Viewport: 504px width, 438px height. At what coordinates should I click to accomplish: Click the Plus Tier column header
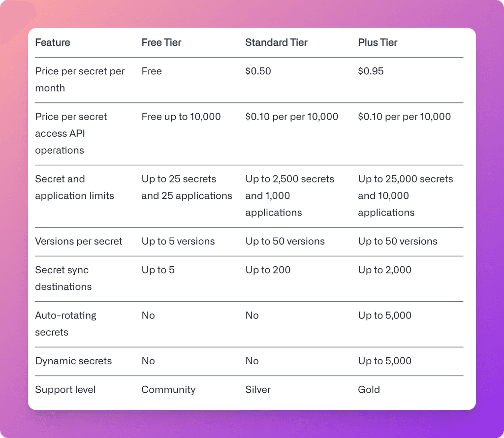point(378,42)
